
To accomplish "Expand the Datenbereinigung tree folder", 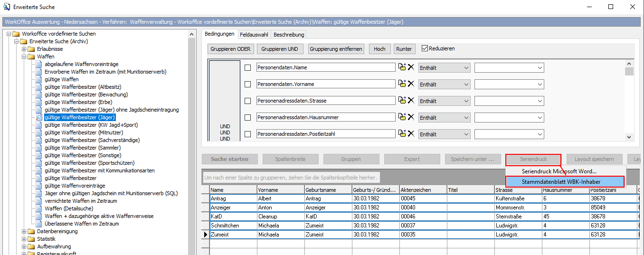I will (x=24, y=231).
